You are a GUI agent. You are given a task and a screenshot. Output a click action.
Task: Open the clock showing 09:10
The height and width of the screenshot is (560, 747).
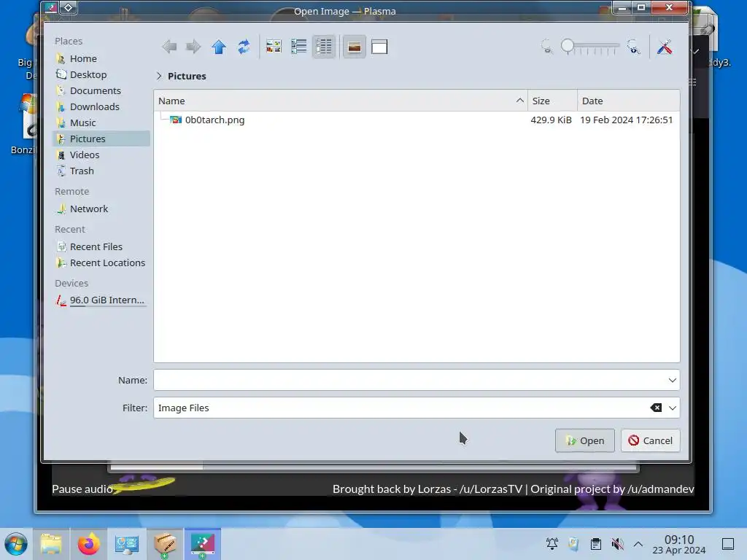point(679,544)
